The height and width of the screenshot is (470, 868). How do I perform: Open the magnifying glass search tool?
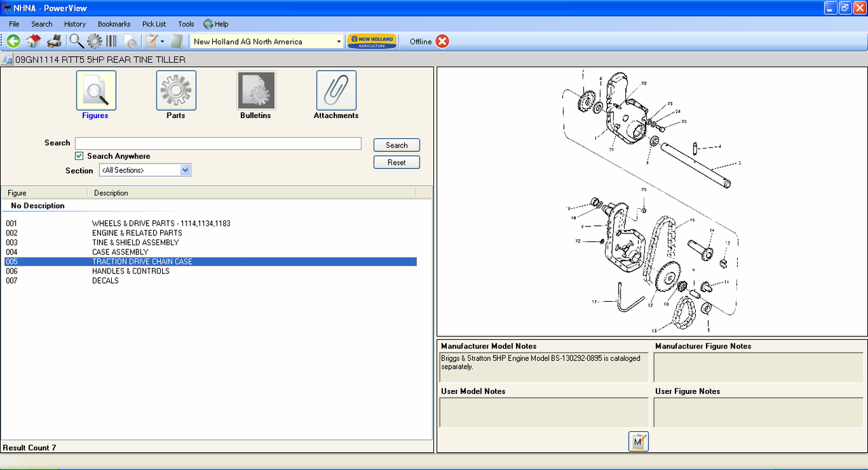[77, 41]
